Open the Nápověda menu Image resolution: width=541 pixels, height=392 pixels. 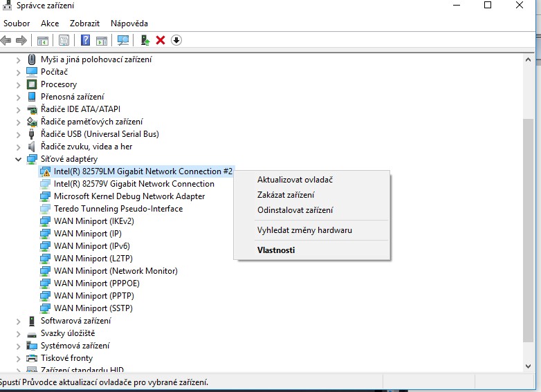point(129,24)
